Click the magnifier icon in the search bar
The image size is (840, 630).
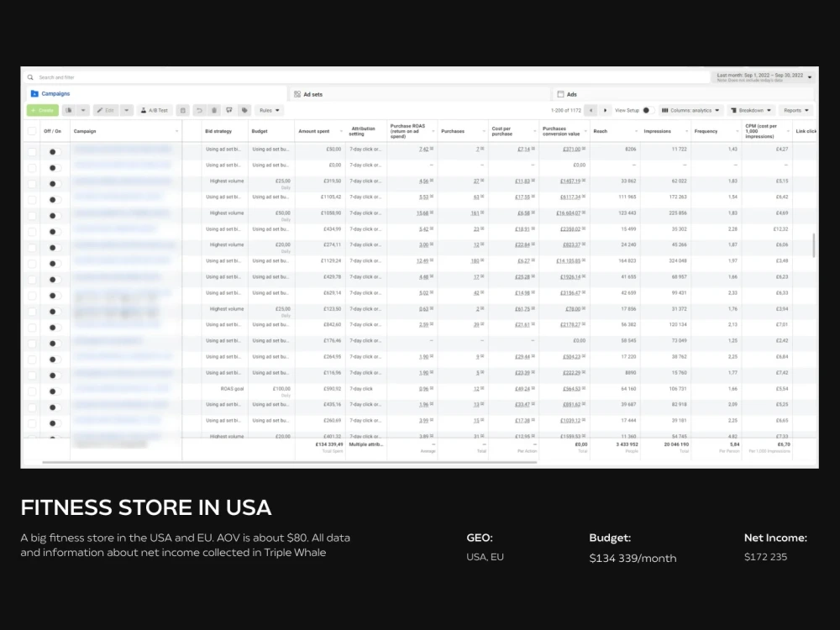pyautogui.click(x=30, y=77)
